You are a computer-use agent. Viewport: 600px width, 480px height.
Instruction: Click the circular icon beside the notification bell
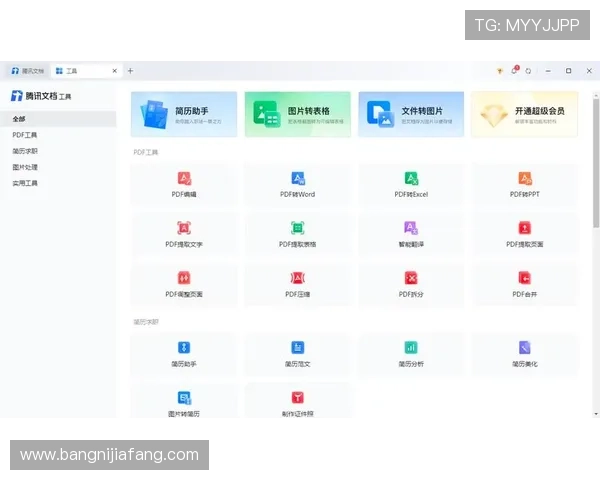[528, 71]
